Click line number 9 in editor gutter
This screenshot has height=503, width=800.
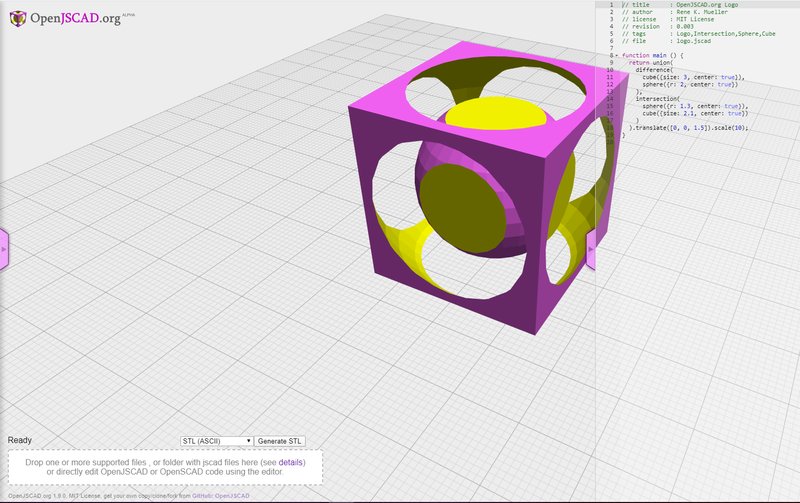coord(609,62)
